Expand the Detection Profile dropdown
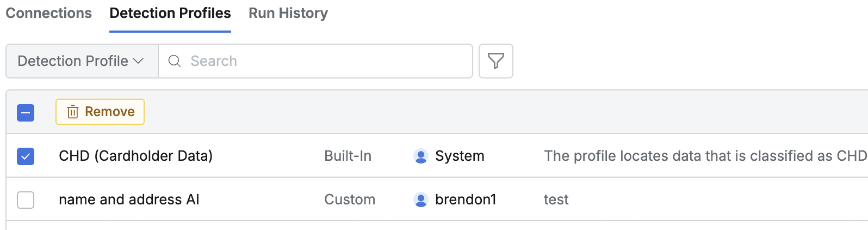Screen dimensions: 868x230 click(x=82, y=61)
